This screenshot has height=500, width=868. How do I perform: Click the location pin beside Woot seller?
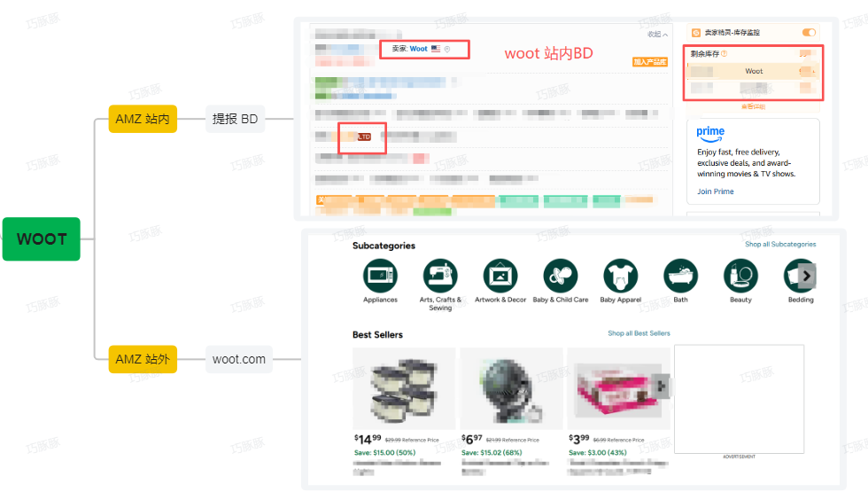(x=447, y=50)
